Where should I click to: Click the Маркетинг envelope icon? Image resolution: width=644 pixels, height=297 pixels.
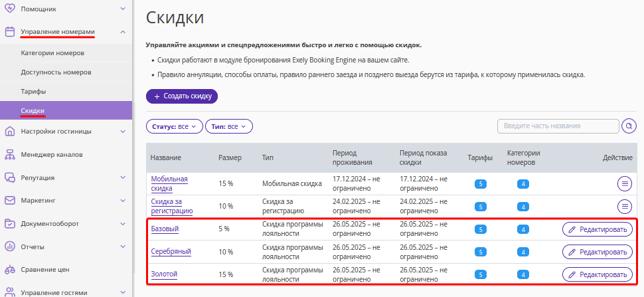pyautogui.click(x=10, y=201)
